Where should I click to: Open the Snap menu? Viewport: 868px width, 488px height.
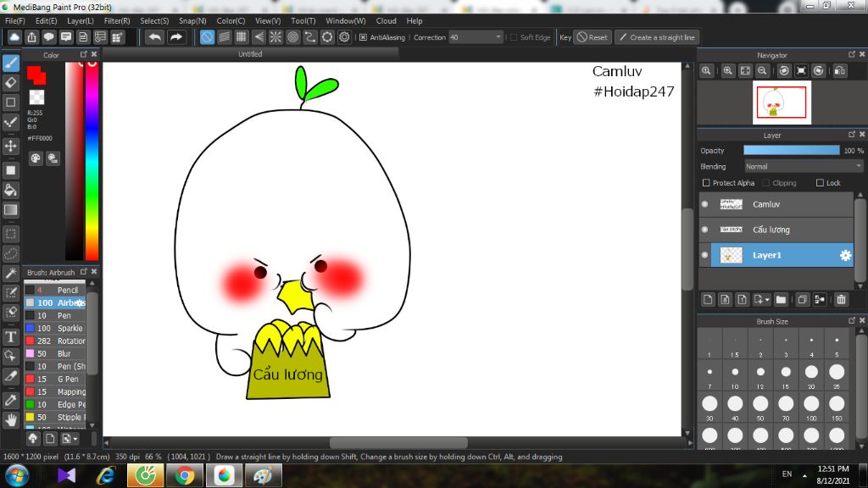[192, 21]
